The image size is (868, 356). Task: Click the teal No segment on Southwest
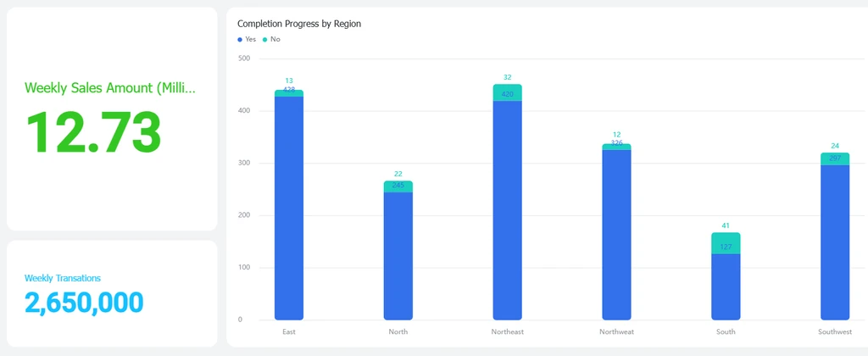(835, 159)
